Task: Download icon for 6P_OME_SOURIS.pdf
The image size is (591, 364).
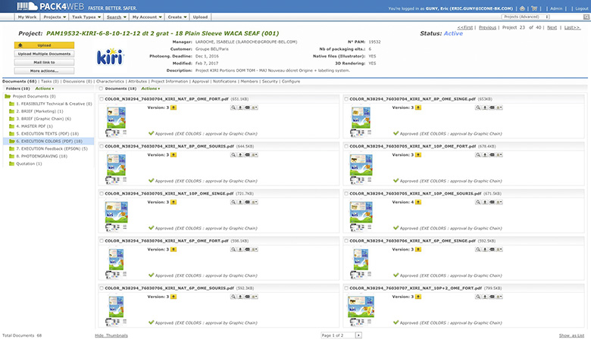Action: [x=240, y=297]
